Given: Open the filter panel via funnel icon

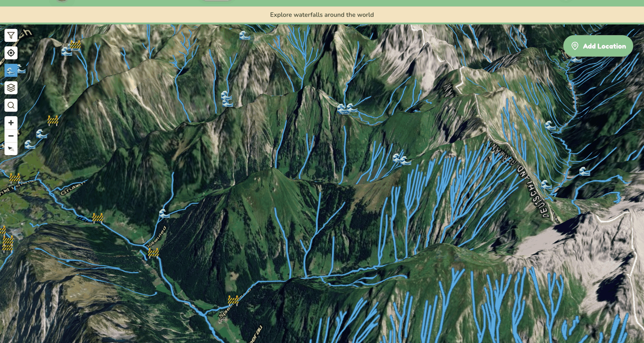Looking at the screenshot, I should point(10,35).
